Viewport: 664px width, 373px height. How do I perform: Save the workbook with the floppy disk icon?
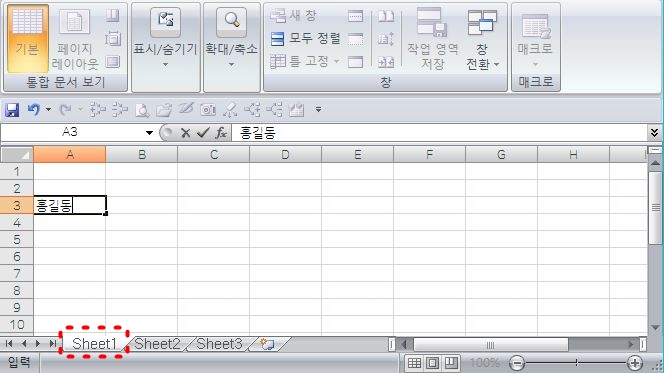click(12, 110)
